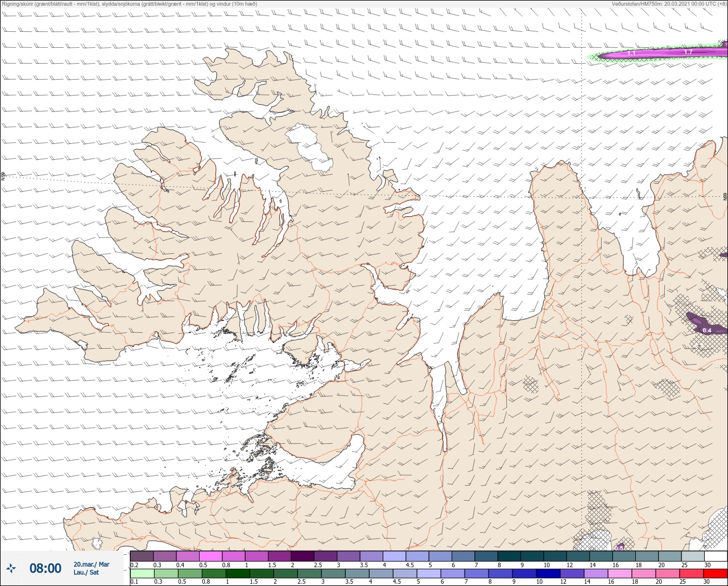Click the 0.4 value on the purple patch

[707, 331]
